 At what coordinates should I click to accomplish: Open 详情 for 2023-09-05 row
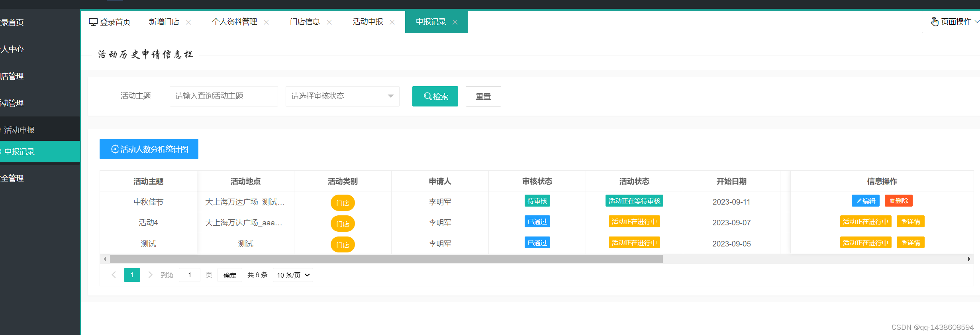pos(911,242)
